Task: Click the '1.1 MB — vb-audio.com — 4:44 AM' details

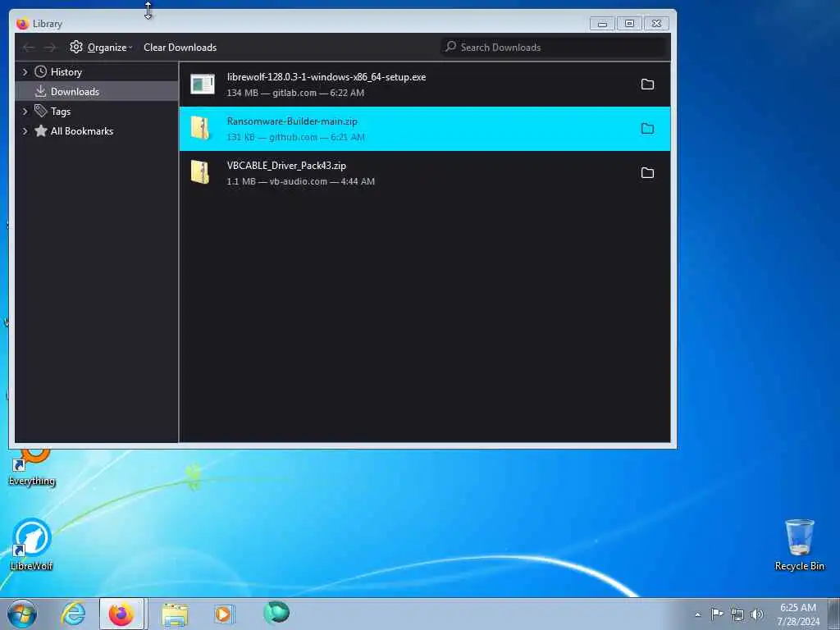Action: [x=300, y=181]
